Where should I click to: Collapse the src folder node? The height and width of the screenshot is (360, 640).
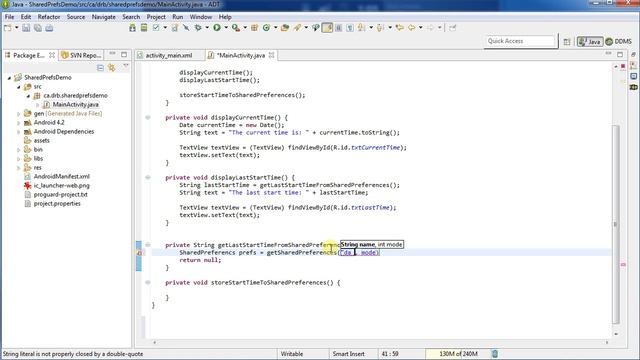pos(19,87)
